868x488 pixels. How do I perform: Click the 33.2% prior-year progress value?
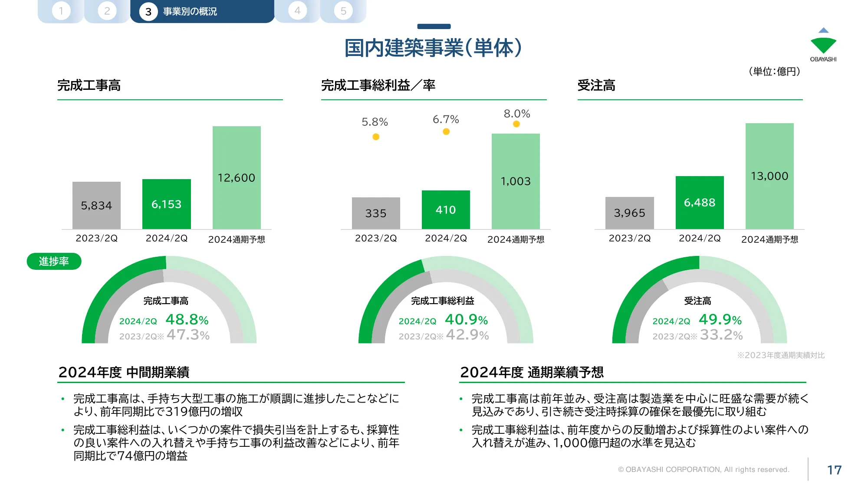(721, 335)
